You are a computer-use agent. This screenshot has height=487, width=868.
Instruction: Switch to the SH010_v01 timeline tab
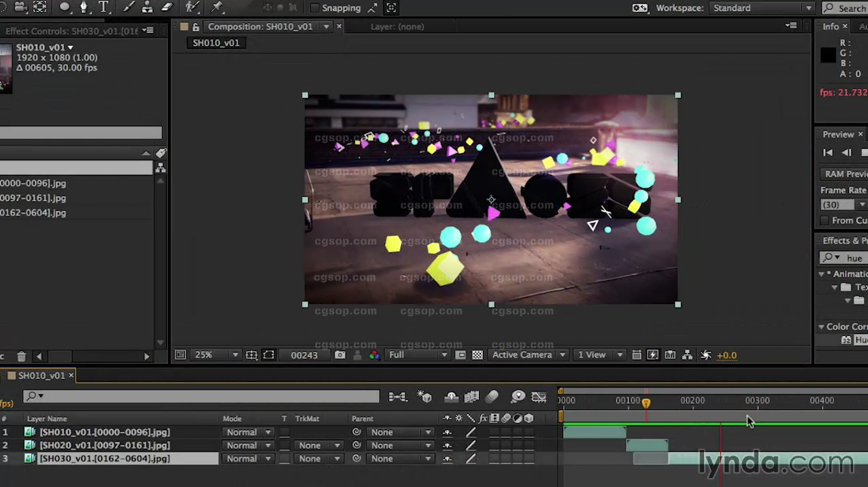click(41, 375)
